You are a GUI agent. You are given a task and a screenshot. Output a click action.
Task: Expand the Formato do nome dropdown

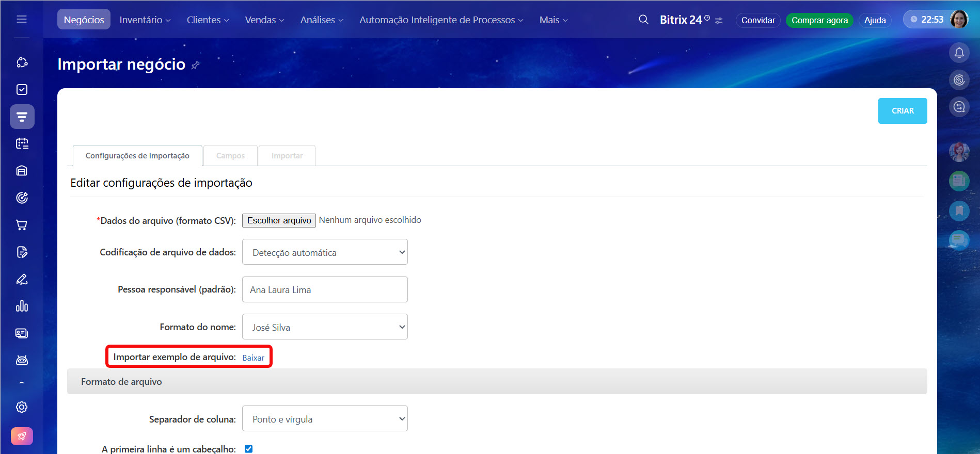(325, 327)
